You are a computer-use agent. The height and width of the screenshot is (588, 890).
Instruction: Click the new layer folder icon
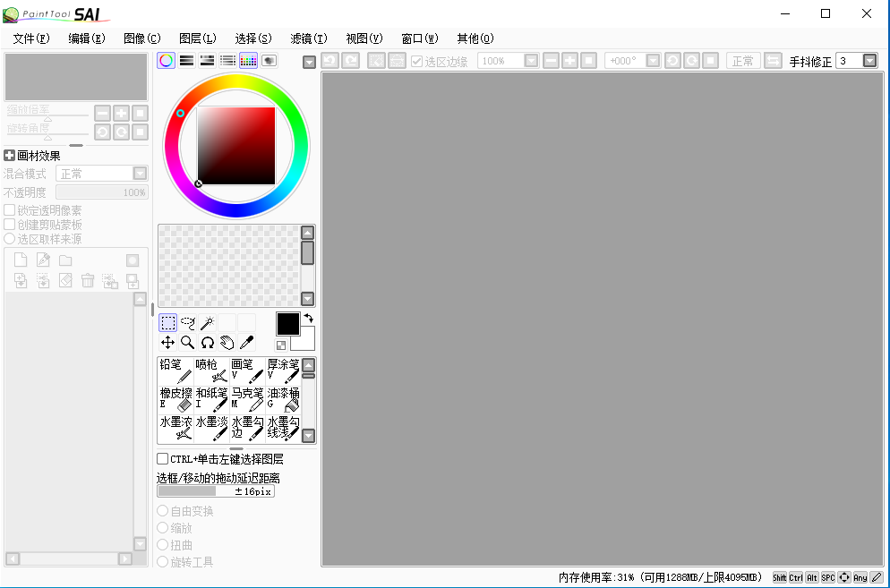tap(65, 260)
